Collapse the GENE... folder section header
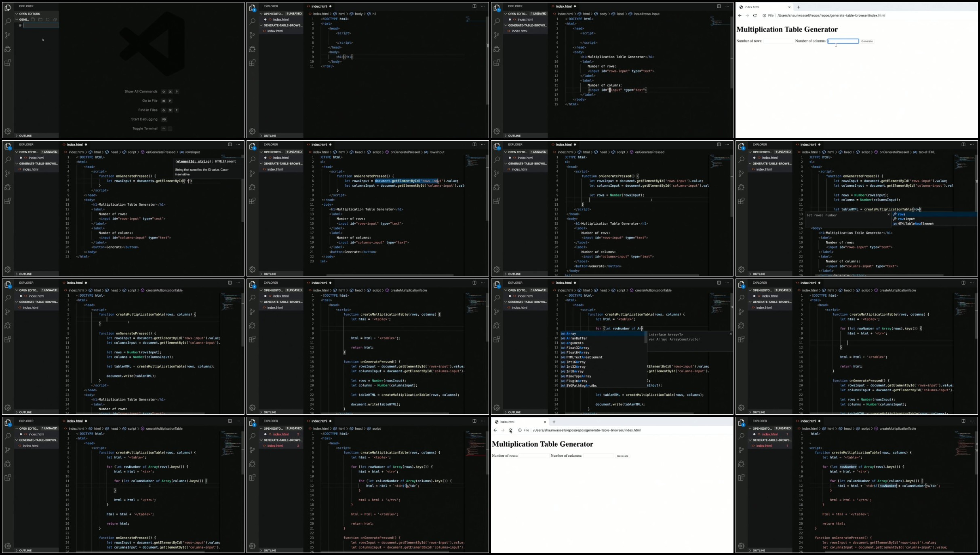The image size is (980, 555). pos(22,19)
